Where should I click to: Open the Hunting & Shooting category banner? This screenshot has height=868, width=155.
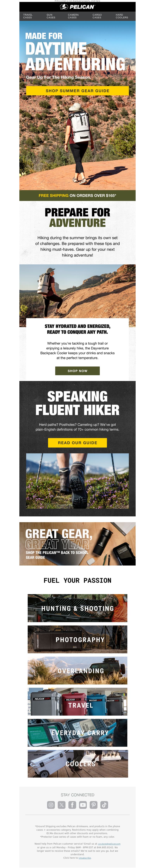coord(77,608)
